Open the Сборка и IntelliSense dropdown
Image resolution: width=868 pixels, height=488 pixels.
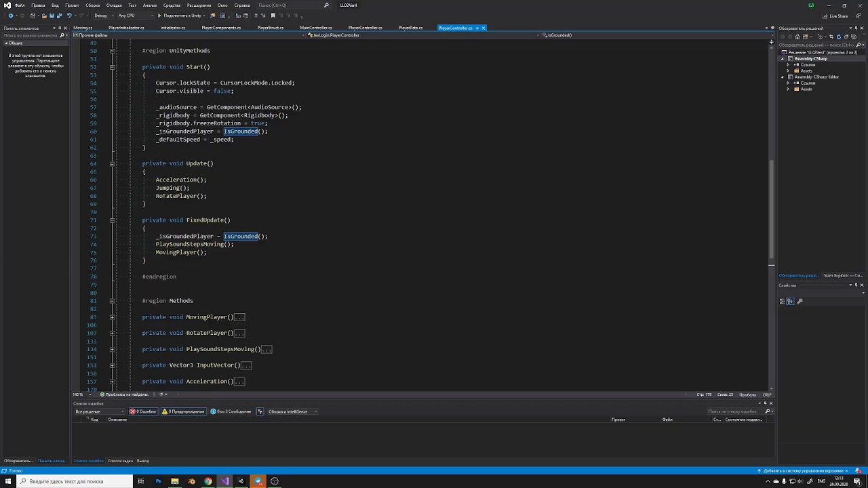[x=292, y=411]
